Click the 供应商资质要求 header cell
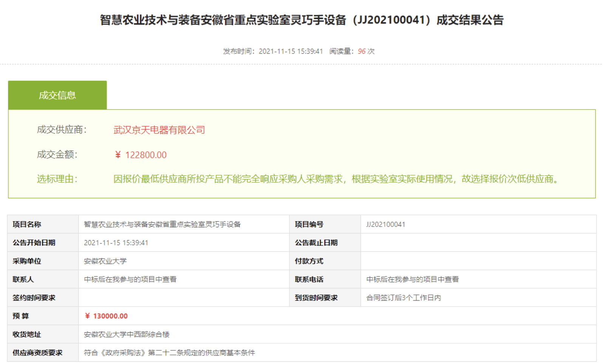This screenshot has width=603, height=364. (x=43, y=353)
